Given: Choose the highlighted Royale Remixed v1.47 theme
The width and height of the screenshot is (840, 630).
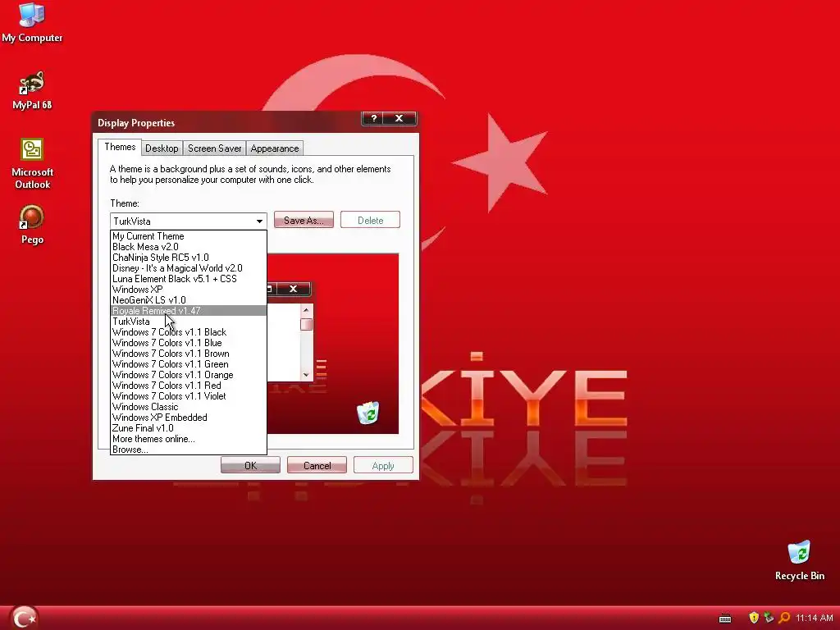Looking at the screenshot, I should click(189, 311).
